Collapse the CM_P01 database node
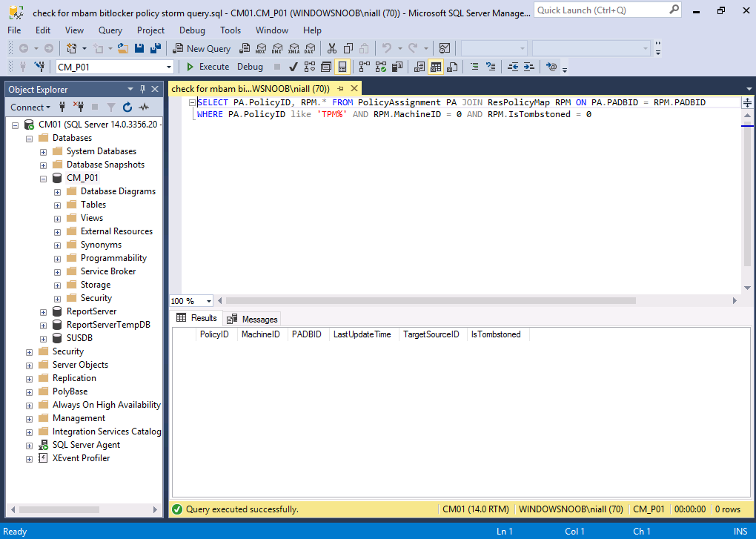 pyautogui.click(x=44, y=179)
